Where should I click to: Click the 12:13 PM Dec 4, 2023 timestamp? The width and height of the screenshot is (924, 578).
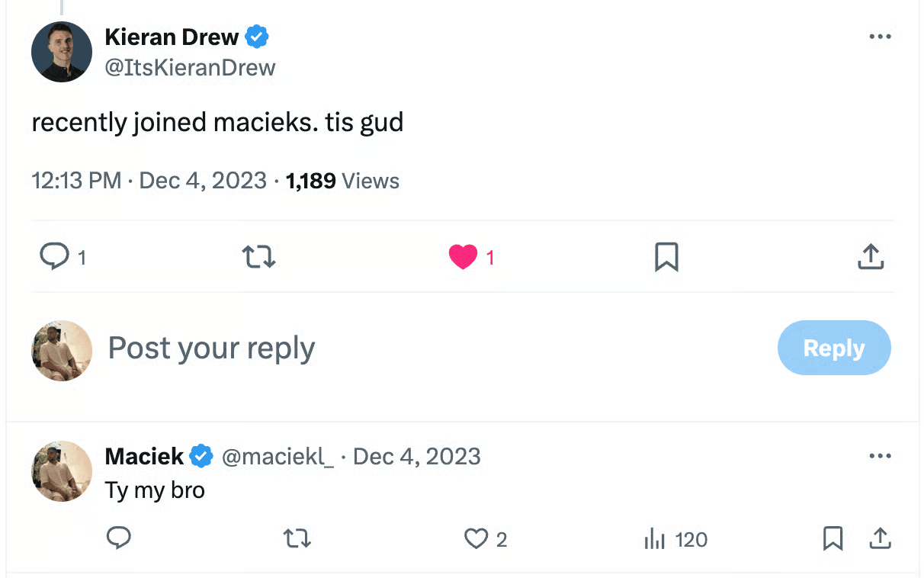coord(149,181)
